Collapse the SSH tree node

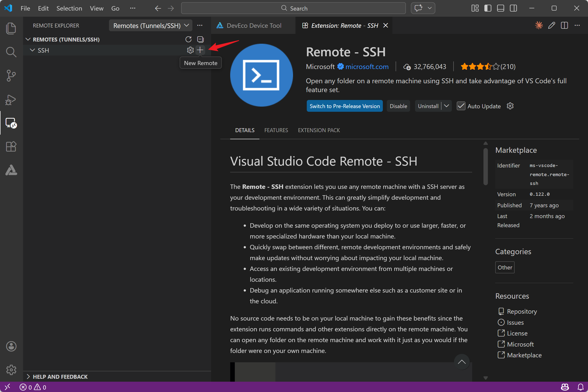32,50
